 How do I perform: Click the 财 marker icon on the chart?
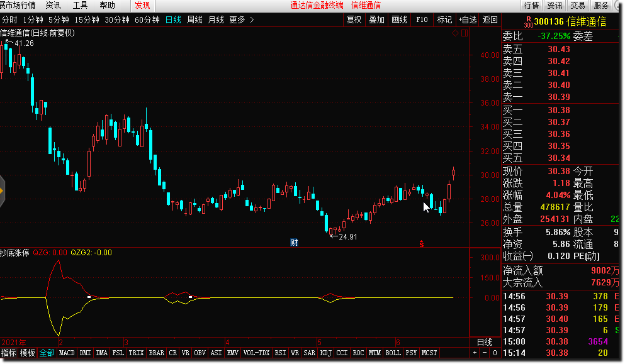294,242
